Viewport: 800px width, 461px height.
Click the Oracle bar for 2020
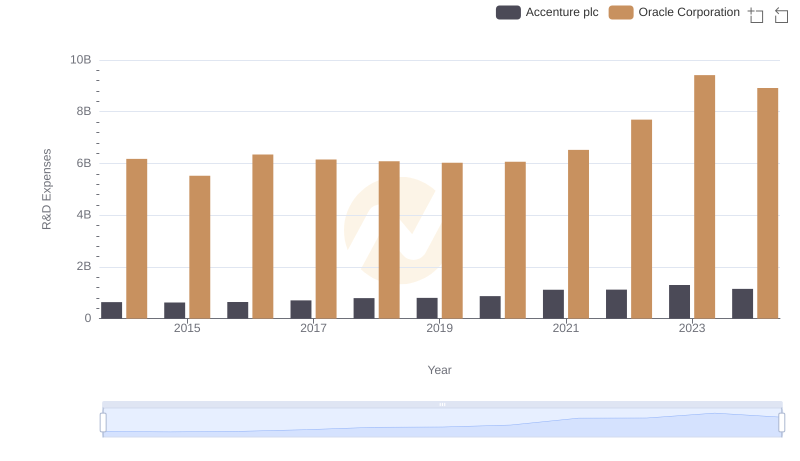[x=515, y=240]
